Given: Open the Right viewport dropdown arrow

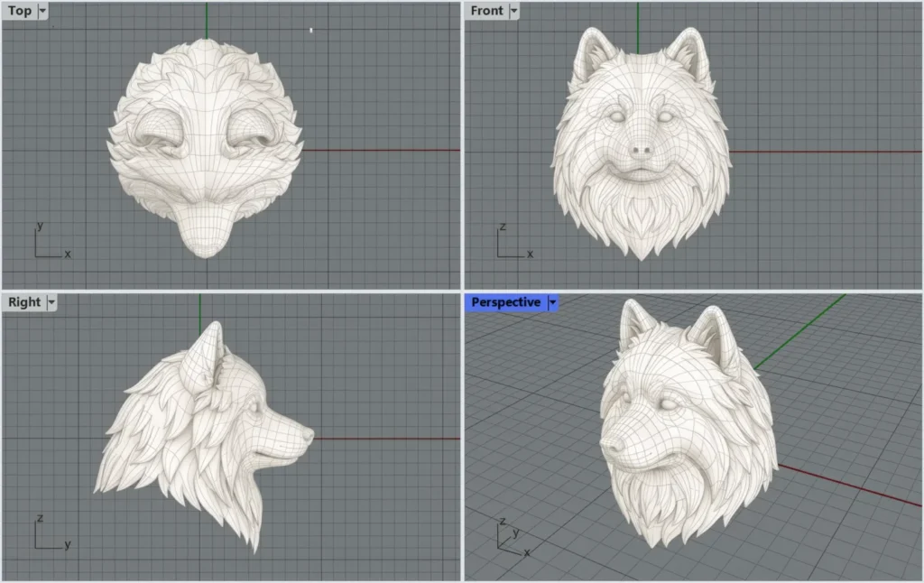Looking at the screenshot, I should 51,302.
